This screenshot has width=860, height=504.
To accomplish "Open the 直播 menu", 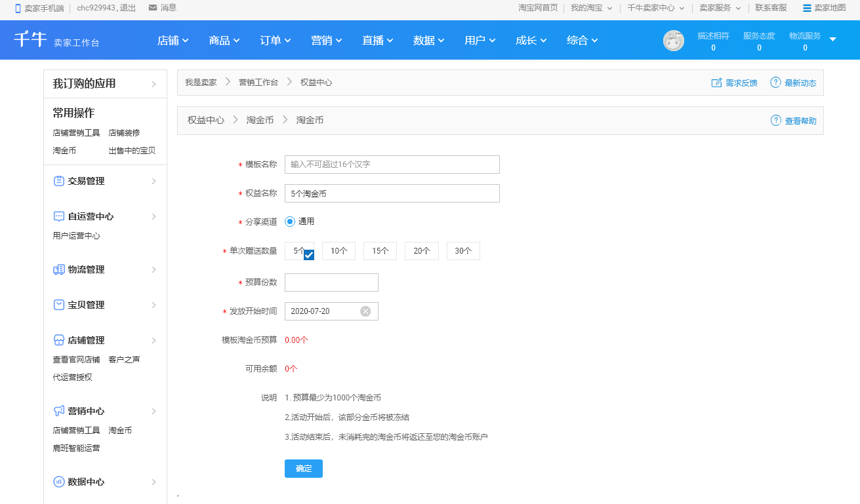I will coord(378,40).
